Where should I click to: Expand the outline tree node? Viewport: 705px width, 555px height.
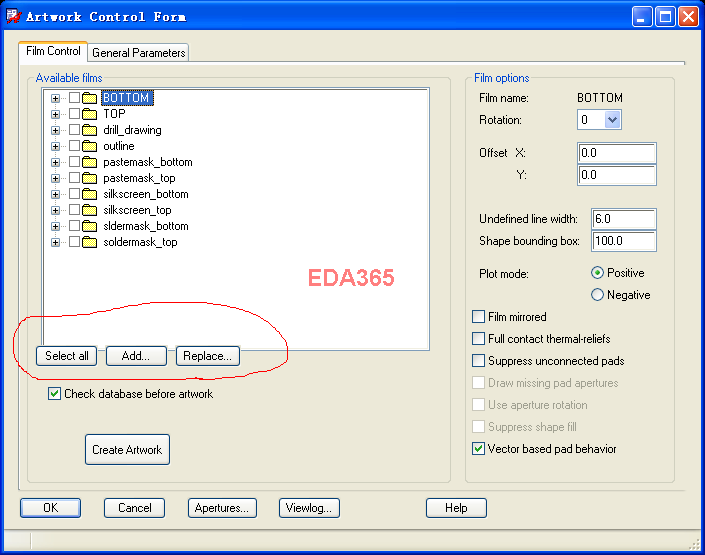click(x=55, y=146)
